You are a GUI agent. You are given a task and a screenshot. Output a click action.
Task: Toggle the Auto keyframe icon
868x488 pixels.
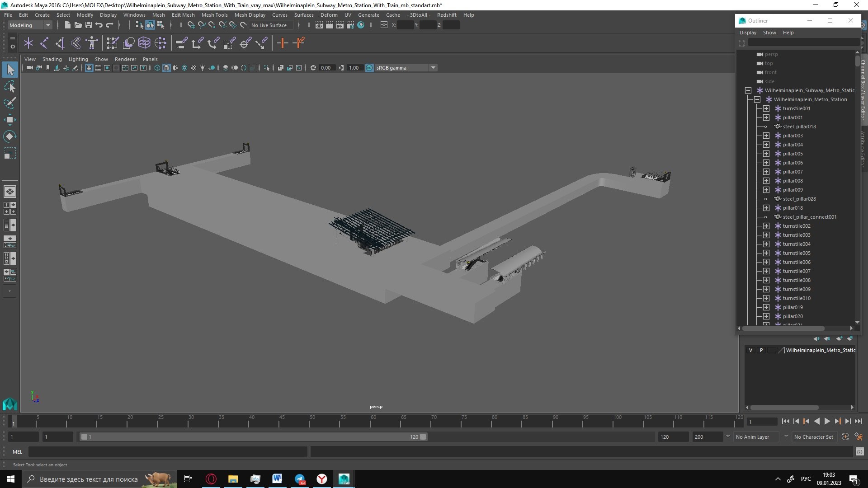point(845,437)
